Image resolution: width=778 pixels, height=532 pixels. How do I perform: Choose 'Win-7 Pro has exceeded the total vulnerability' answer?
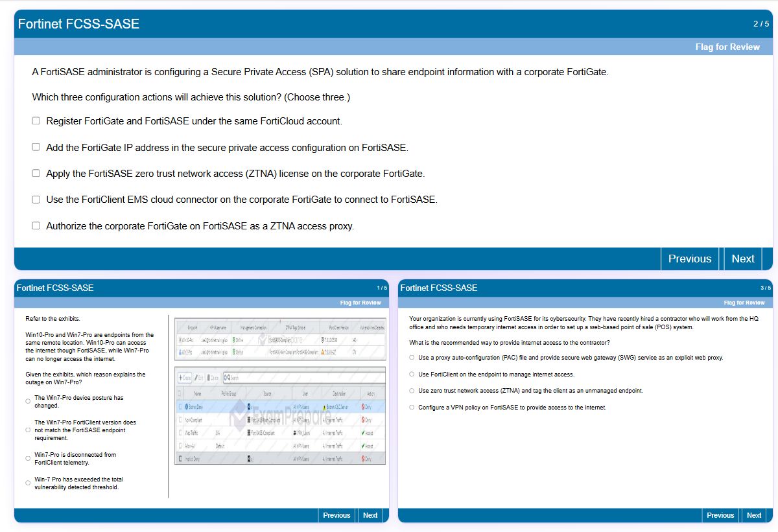[28, 483]
